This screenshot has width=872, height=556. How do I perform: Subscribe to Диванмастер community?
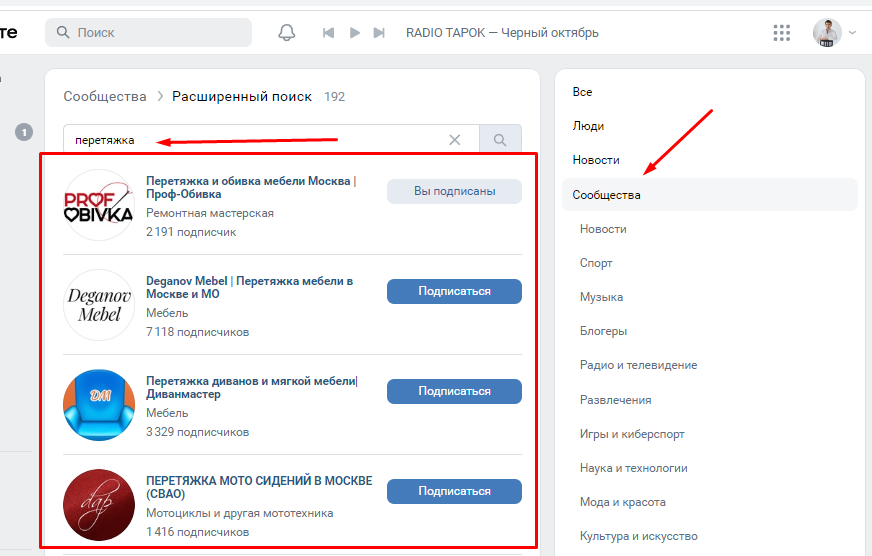point(454,391)
